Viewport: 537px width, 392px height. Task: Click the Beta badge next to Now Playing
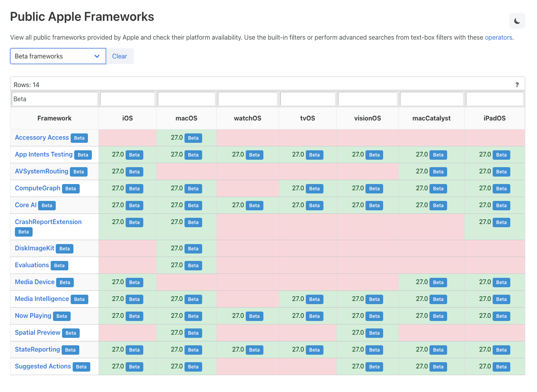62,316
